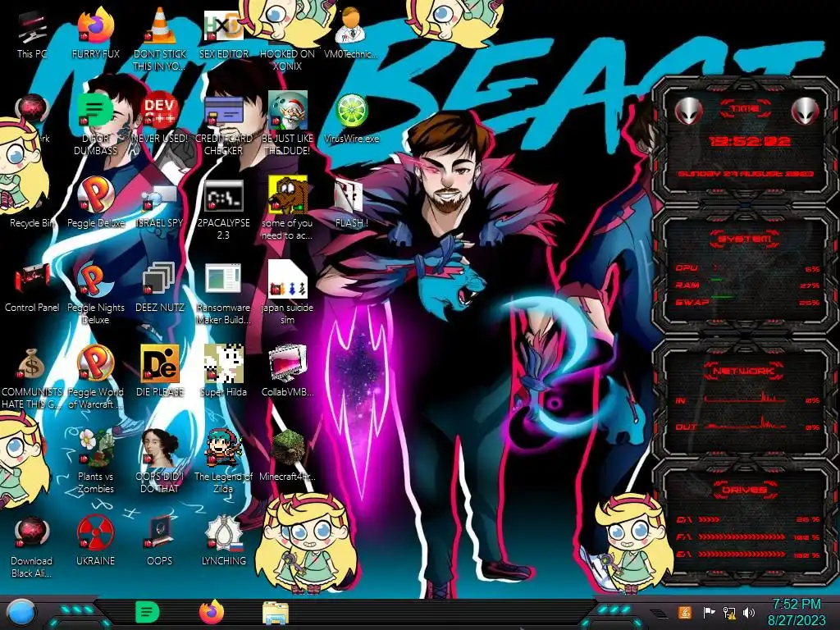Click the DRIVES widget header

pyautogui.click(x=743, y=490)
